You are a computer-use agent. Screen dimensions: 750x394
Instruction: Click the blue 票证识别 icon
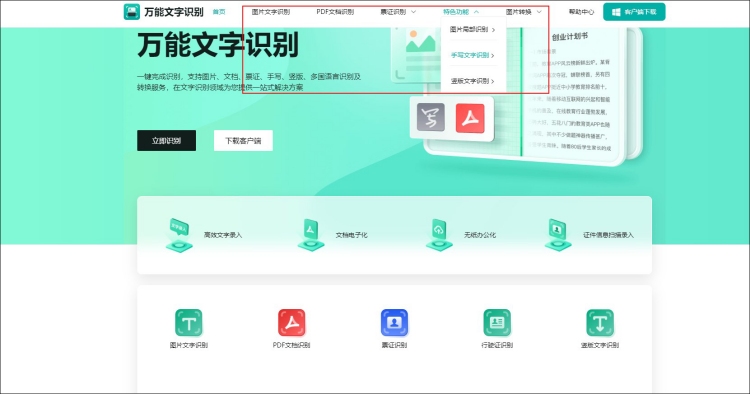(394, 323)
